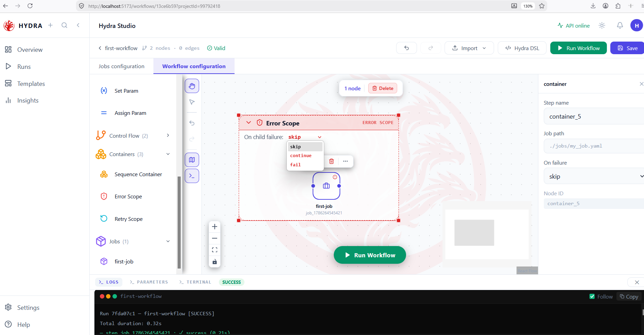Click the Job path input field
This screenshot has width=644, height=335.
pos(594,146)
